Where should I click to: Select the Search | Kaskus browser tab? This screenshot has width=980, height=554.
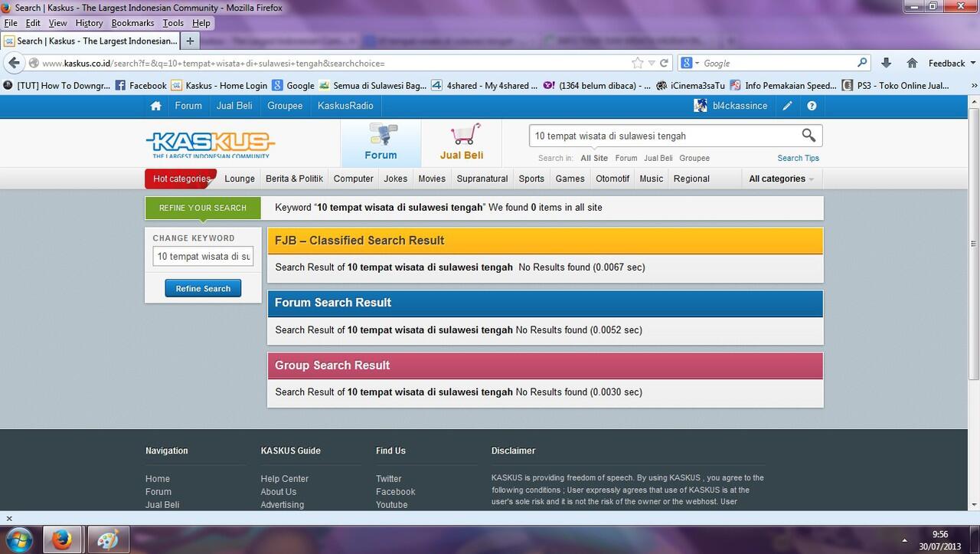coord(90,41)
